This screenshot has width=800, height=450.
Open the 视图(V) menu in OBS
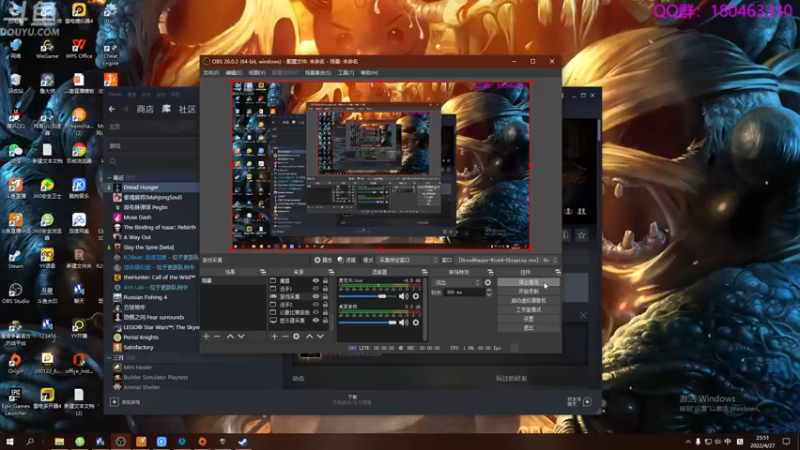pyautogui.click(x=257, y=73)
